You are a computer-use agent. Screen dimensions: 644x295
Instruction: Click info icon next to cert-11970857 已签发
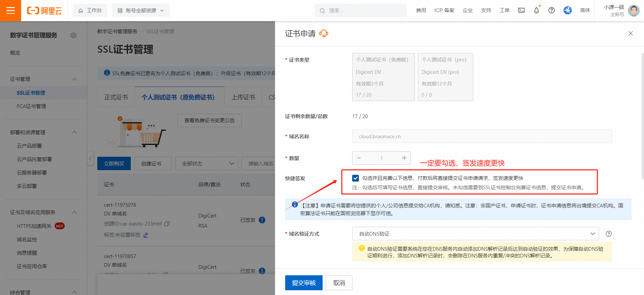tap(262, 271)
